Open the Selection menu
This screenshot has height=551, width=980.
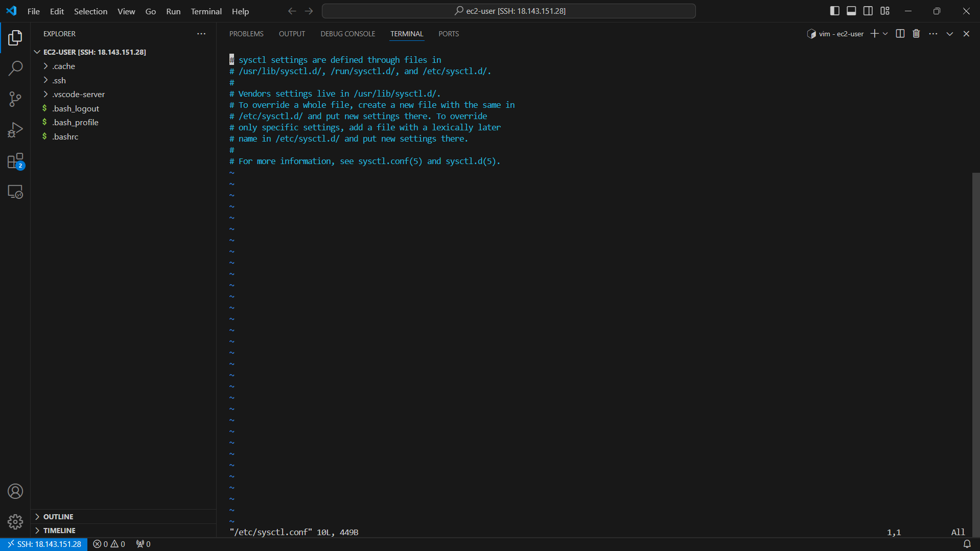click(x=90, y=11)
